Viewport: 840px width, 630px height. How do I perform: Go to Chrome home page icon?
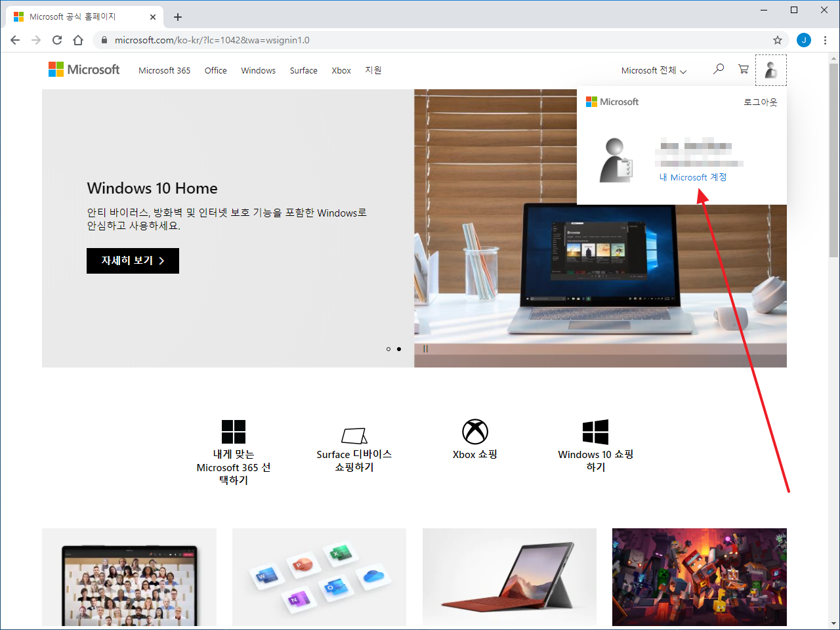coord(78,40)
